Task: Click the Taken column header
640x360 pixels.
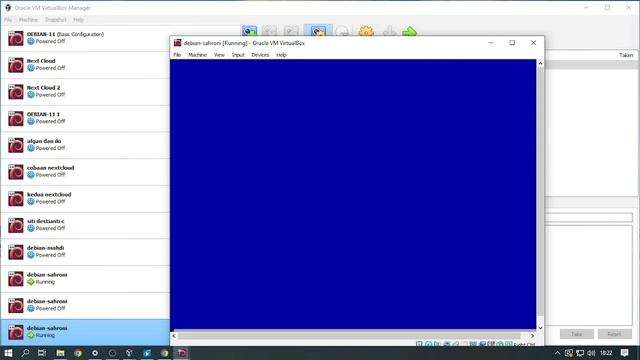Action: 626,55
